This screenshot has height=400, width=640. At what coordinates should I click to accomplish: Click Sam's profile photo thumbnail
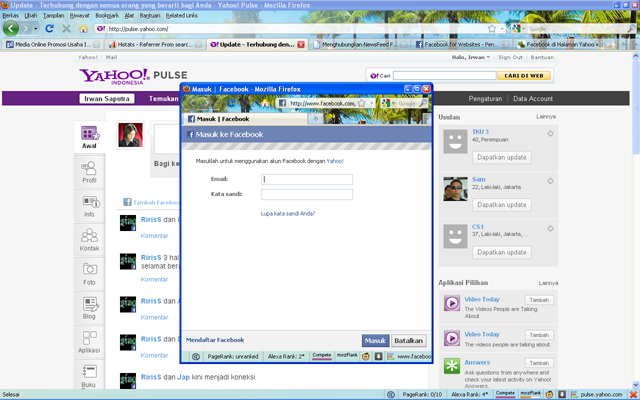coord(453,187)
